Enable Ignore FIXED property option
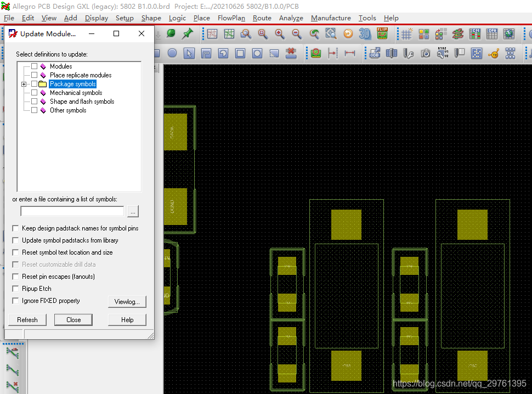The image size is (532, 394). [x=15, y=301]
